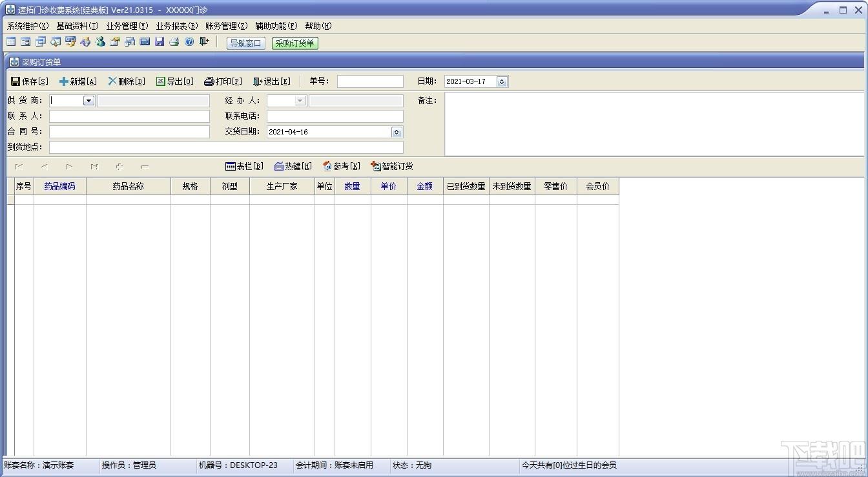Open the 辅助功能(F) menu
The image size is (868, 477).
(276, 26)
